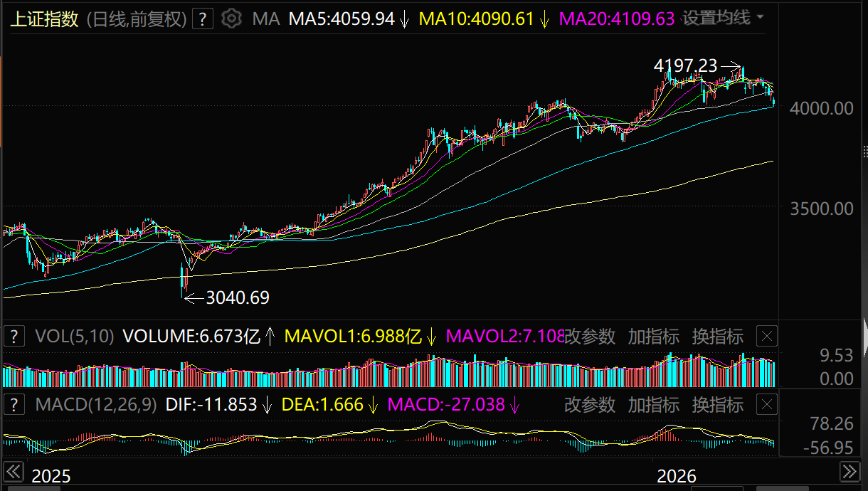
Task: Expand the 设置均线 dropdown
Action: point(723,18)
